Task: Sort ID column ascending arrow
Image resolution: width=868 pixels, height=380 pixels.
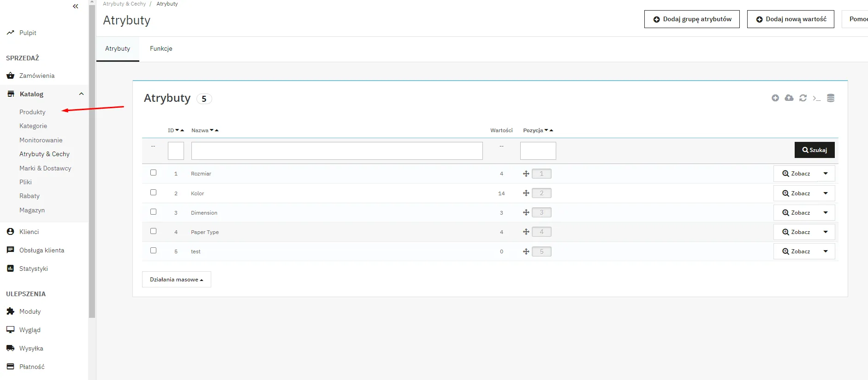Action: pos(183,130)
